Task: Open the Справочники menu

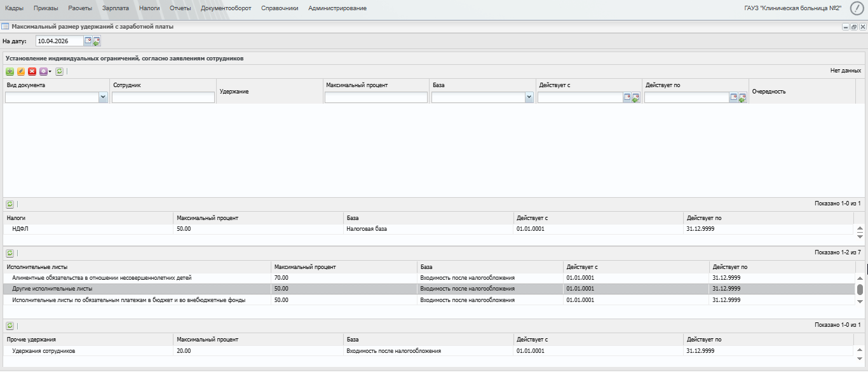Action: [x=280, y=8]
